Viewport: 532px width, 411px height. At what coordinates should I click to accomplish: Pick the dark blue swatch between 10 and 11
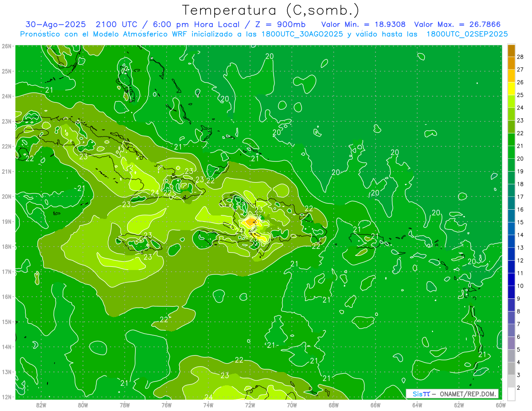tap(511, 279)
